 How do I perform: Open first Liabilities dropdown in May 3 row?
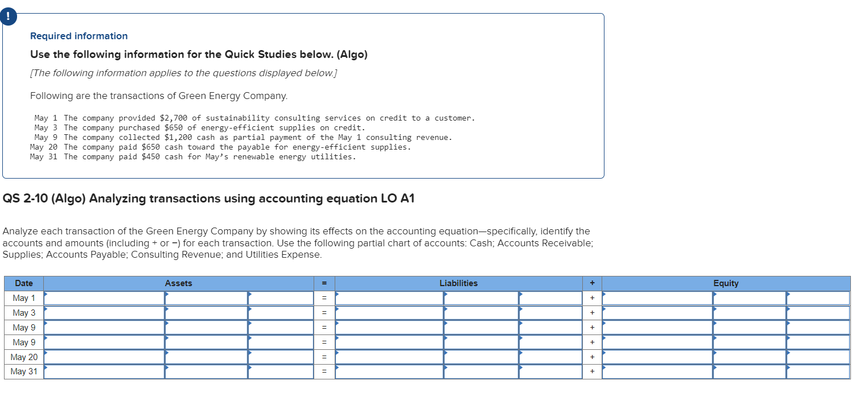[389, 313]
